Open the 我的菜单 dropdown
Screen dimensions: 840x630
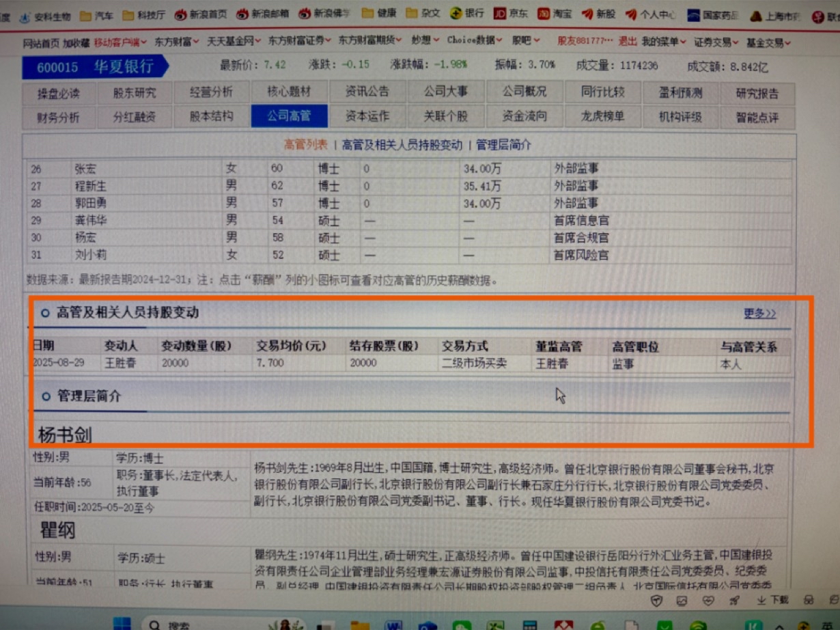664,42
